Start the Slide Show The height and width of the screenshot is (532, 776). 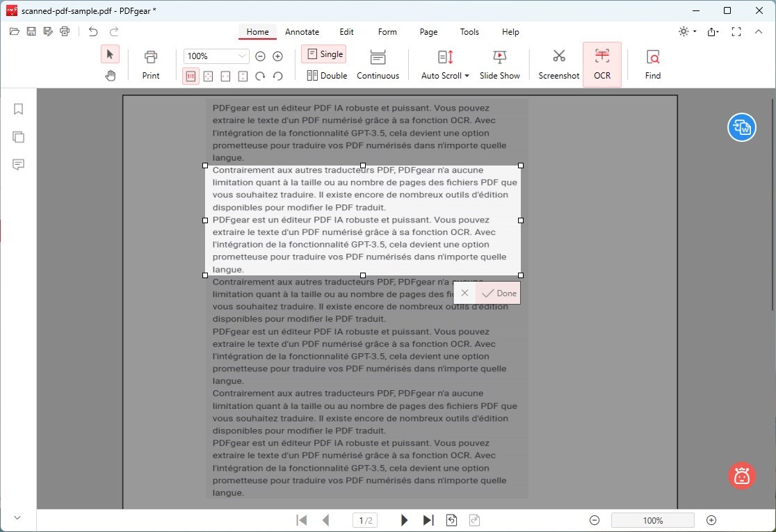499,65
